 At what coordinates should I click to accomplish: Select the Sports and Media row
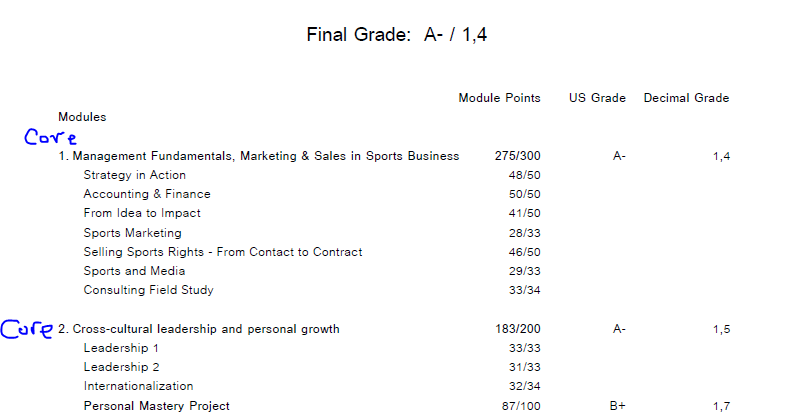tap(312, 271)
